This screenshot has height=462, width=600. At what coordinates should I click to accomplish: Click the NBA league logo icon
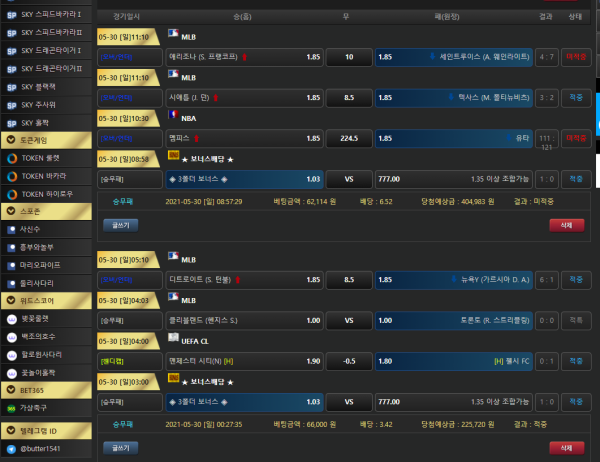point(174,116)
